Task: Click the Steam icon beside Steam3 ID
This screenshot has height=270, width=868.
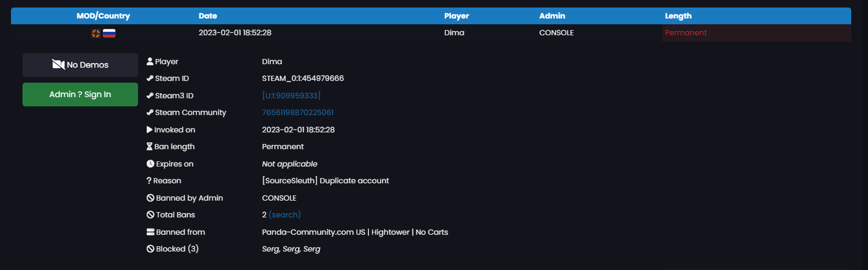Action: tap(150, 95)
